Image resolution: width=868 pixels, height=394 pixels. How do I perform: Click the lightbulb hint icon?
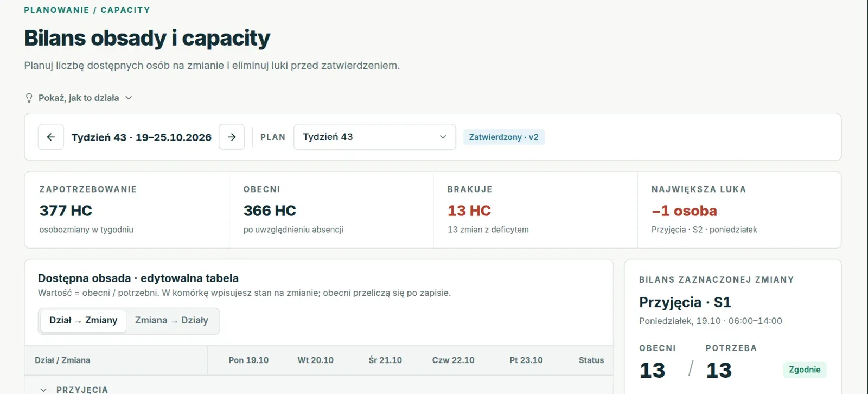point(29,98)
